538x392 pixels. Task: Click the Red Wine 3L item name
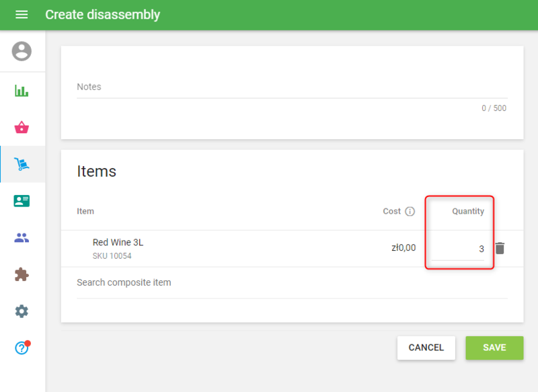pos(118,243)
